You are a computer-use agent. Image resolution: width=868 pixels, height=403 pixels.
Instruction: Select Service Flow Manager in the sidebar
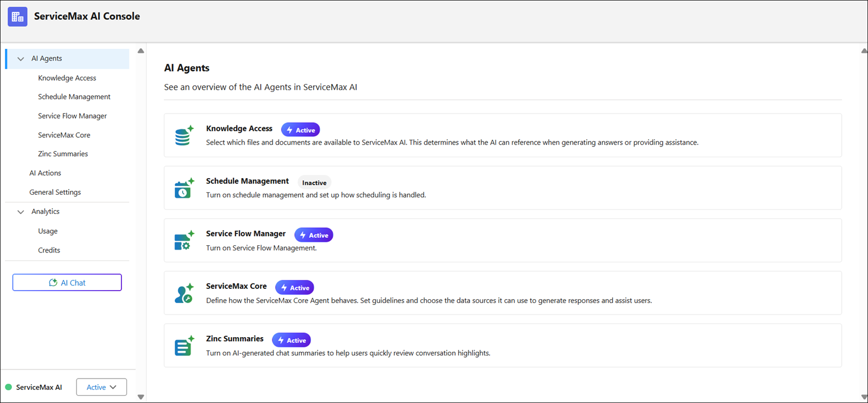point(73,116)
